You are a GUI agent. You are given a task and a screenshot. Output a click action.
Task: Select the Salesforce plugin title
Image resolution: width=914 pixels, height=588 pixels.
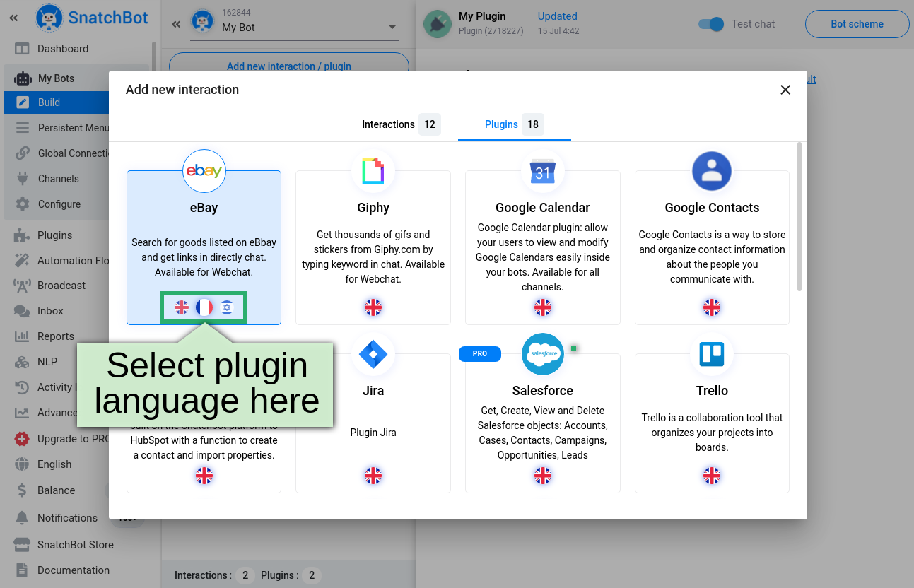coord(543,391)
